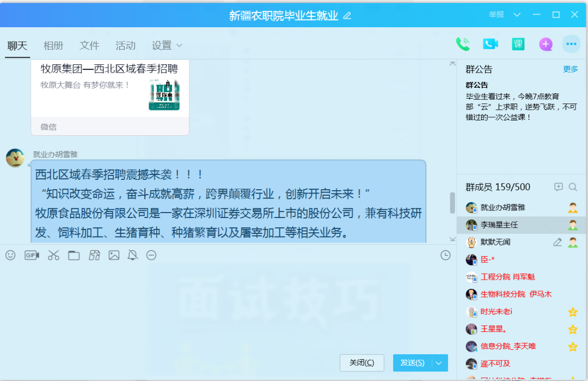Click the 发送(S) send button
This screenshot has width=588, height=381.
pyautogui.click(x=413, y=363)
